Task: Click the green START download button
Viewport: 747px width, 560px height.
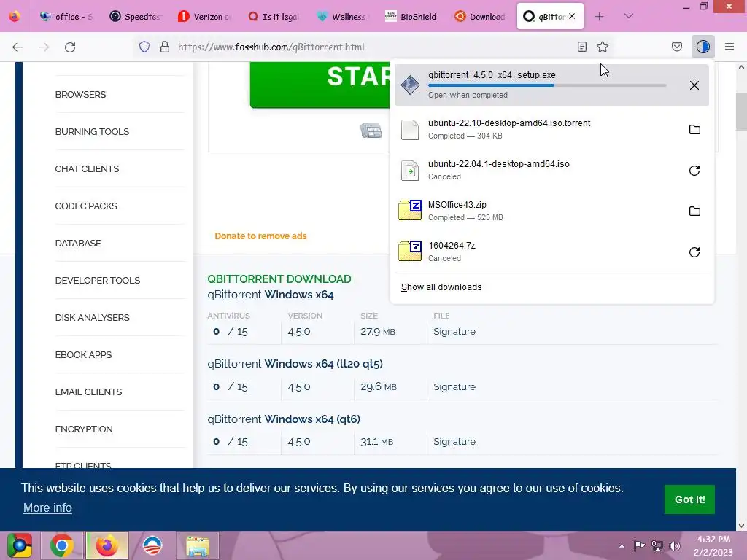Action: [321, 85]
